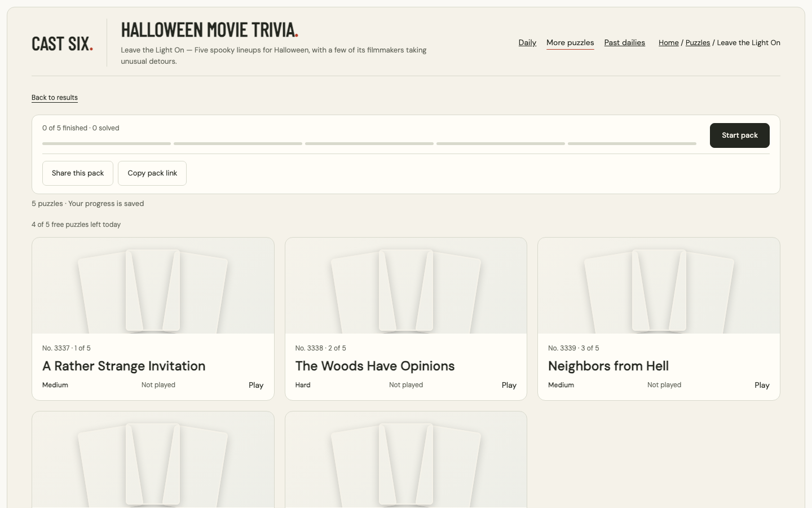Open the fourth puzzle card thumbnail

[x=153, y=459]
